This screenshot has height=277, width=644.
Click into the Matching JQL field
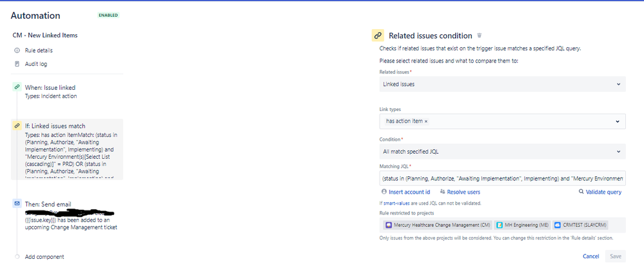tap(502, 179)
